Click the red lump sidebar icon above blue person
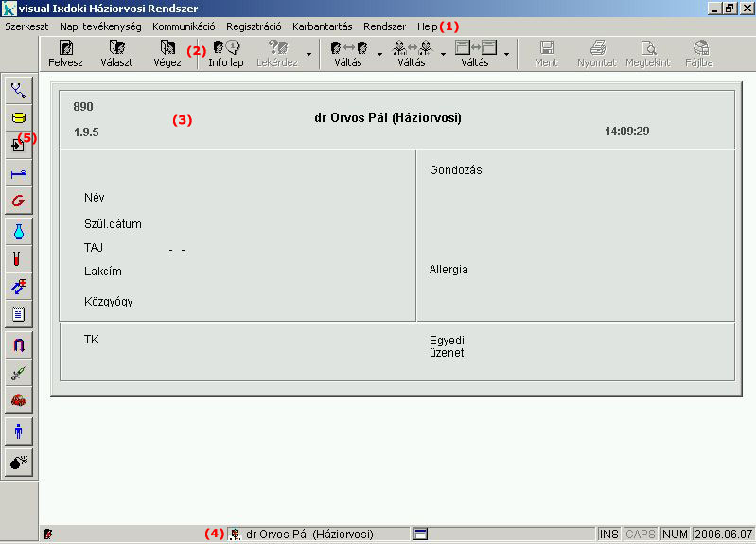This screenshot has width=756, height=544. tap(18, 400)
